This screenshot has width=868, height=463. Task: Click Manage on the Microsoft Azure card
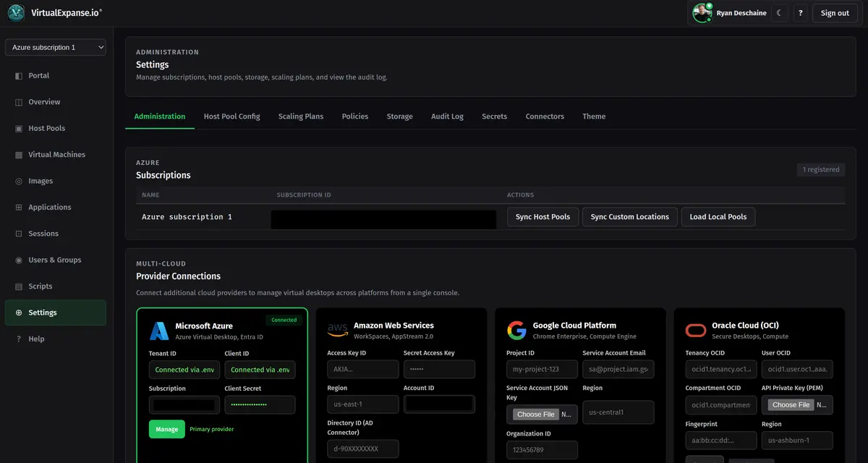(x=166, y=428)
